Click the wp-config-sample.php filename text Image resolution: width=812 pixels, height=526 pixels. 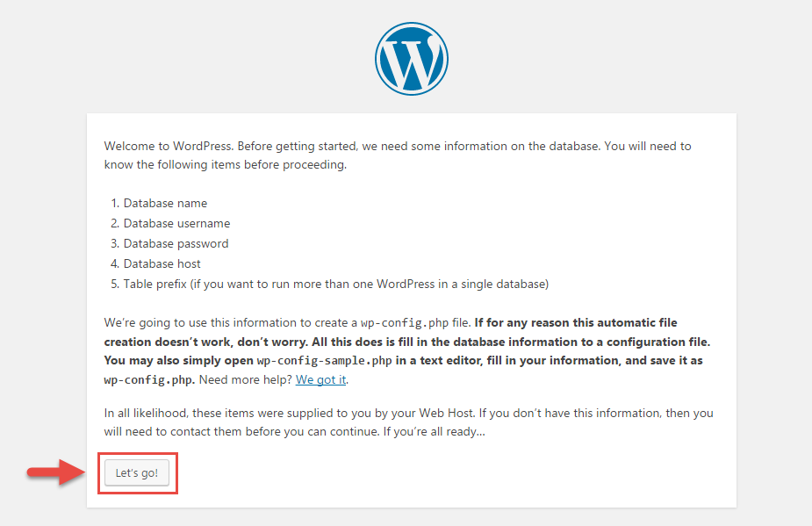[x=324, y=361]
